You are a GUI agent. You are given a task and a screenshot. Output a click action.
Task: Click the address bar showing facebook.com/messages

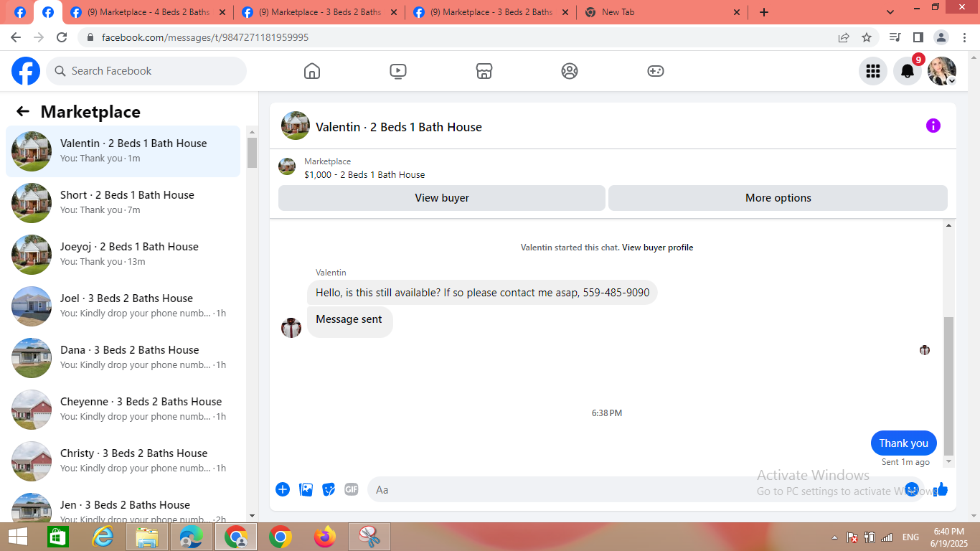click(x=459, y=37)
